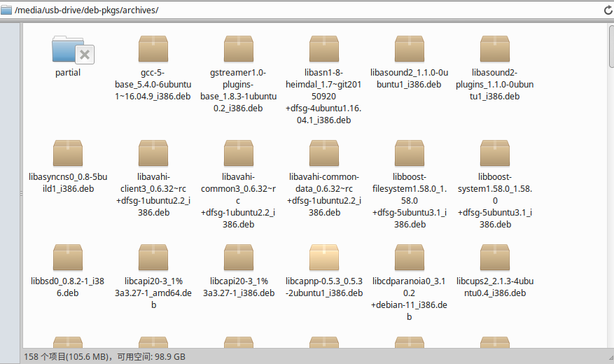This screenshot has height=364, width=614.
Task: Click the libasound2_1.1.0-0ubuntu1_i386.deb filename text
Action: pos(409,78)
